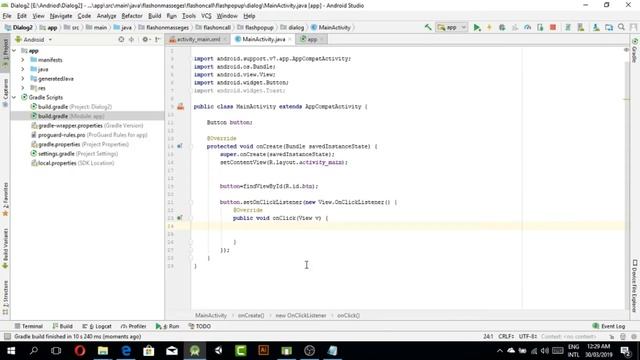Image resolution: width=640 pixels, height=360 pixels.
Task: Click the scroll from source target icon
Action: (x=121, y=40)
